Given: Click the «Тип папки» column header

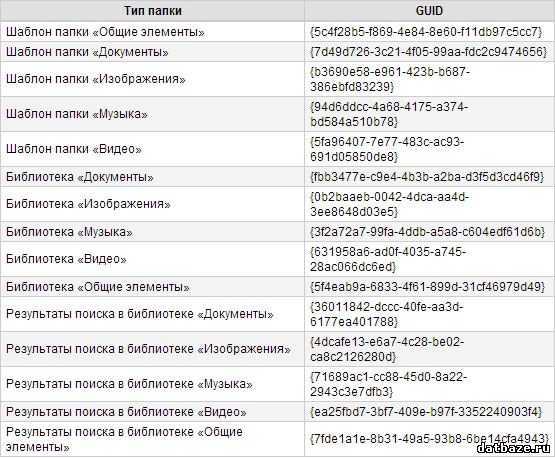Looking at the screenshot, I should pos(153,11).
